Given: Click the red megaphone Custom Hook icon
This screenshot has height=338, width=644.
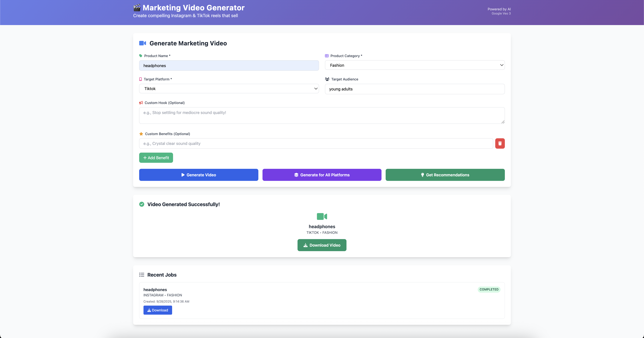Looking at the screenshot, I should click(x=141, y=103).
